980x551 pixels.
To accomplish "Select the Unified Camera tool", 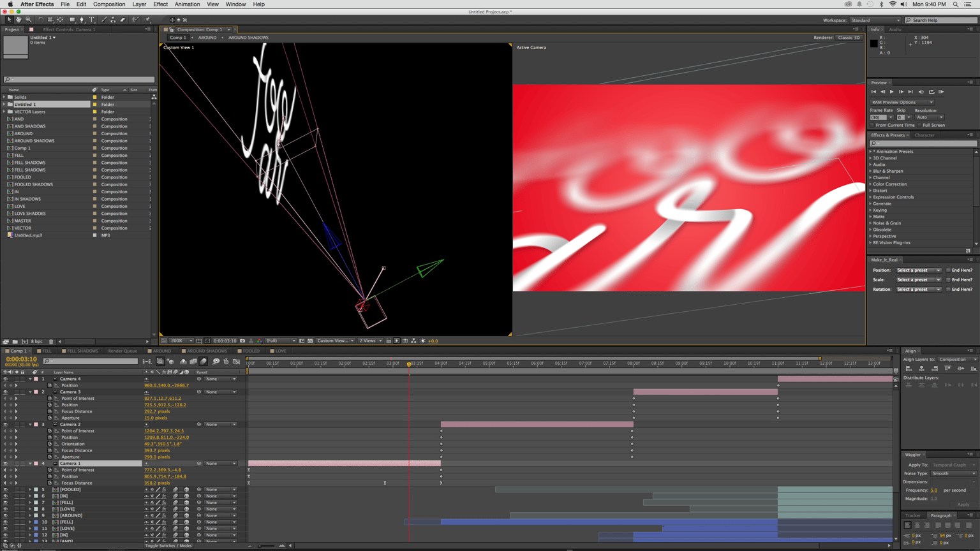I will [x=50, y=20].
